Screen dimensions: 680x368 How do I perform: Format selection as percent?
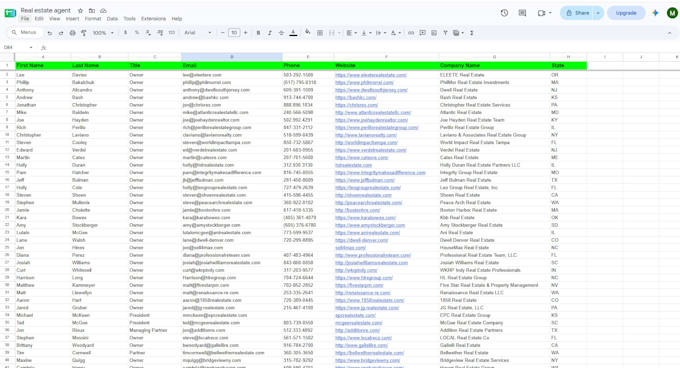[x=137, y=33]
